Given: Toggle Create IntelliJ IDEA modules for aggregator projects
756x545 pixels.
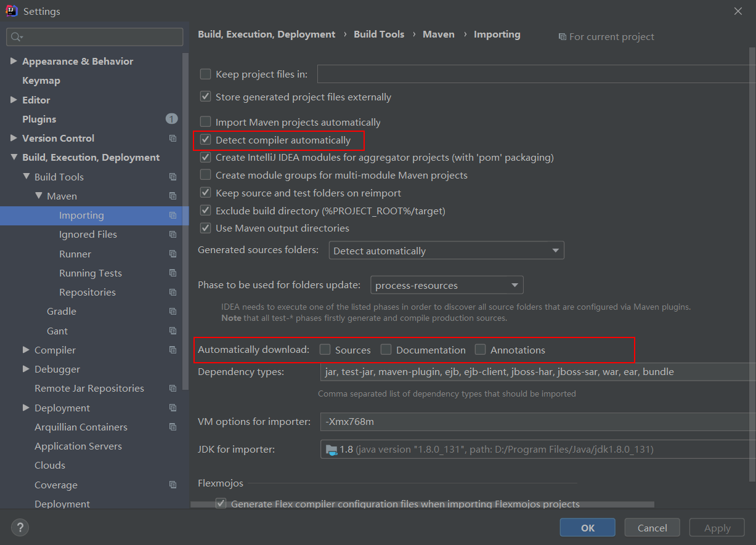Looking at the screenshot, I should click(x=205, y=157).
